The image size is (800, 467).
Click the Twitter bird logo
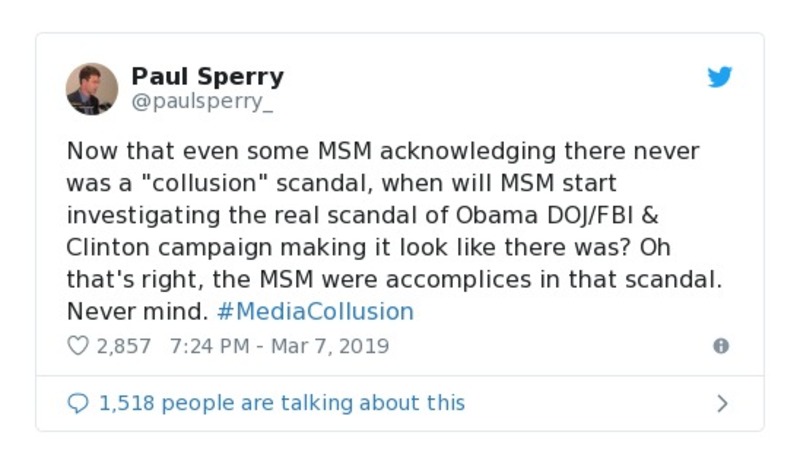click(x=720, y=77)
